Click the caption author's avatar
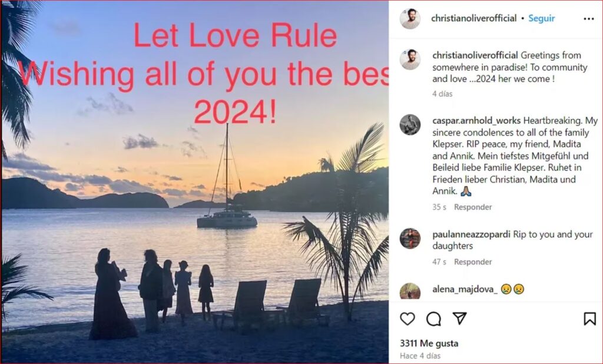This screenshot has width=603, height=364. click(x=410, y=59)
